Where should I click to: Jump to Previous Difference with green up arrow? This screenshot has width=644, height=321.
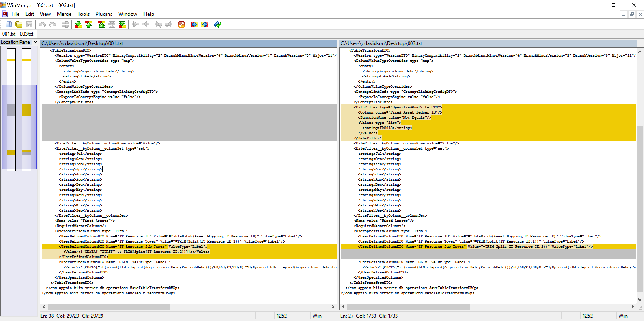pos(89,24)
